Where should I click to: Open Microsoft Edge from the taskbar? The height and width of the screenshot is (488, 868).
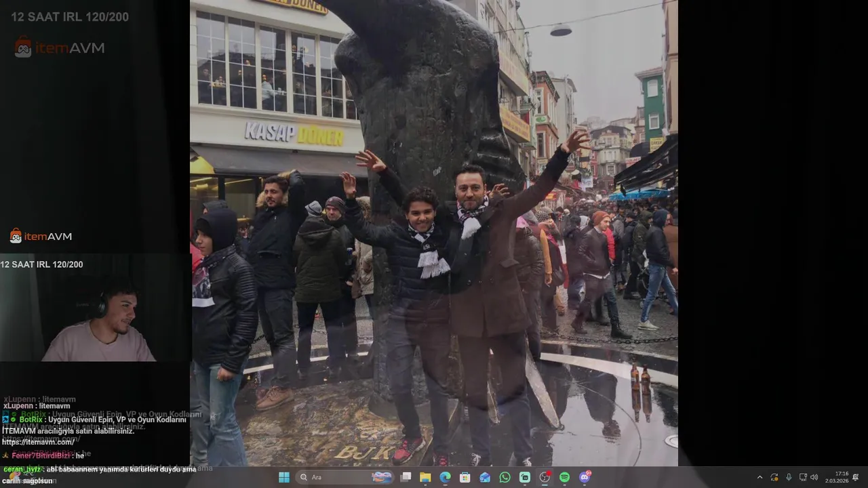pos(445,477)
